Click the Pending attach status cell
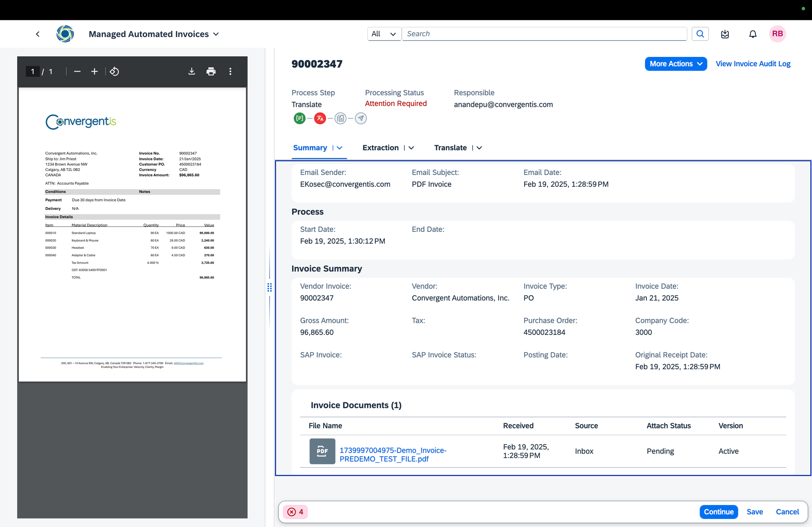 660,451
